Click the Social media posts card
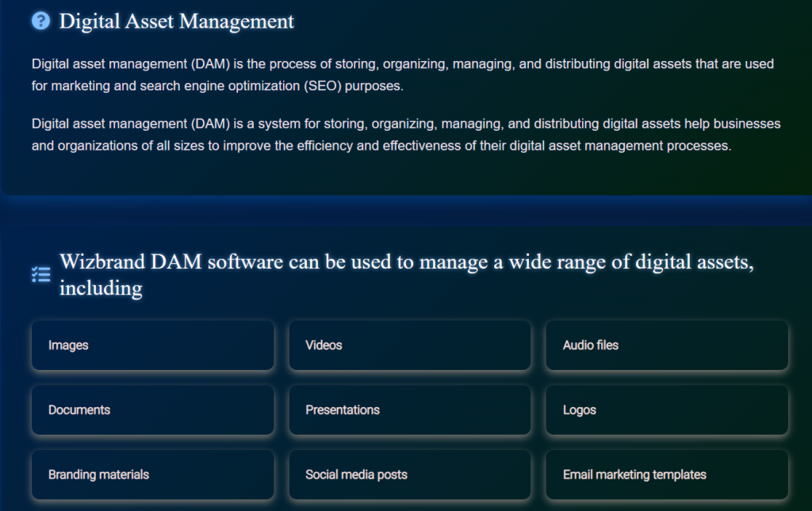 coord(410,475)
